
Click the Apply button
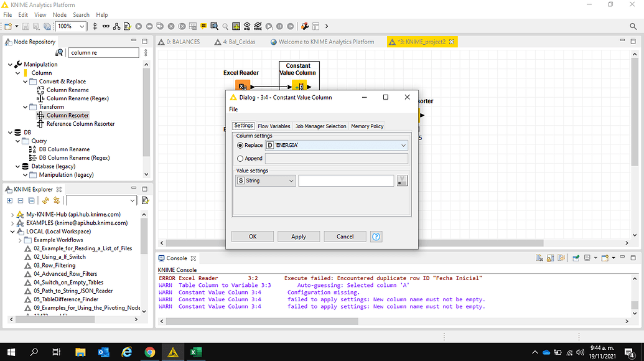pos(299,237)
